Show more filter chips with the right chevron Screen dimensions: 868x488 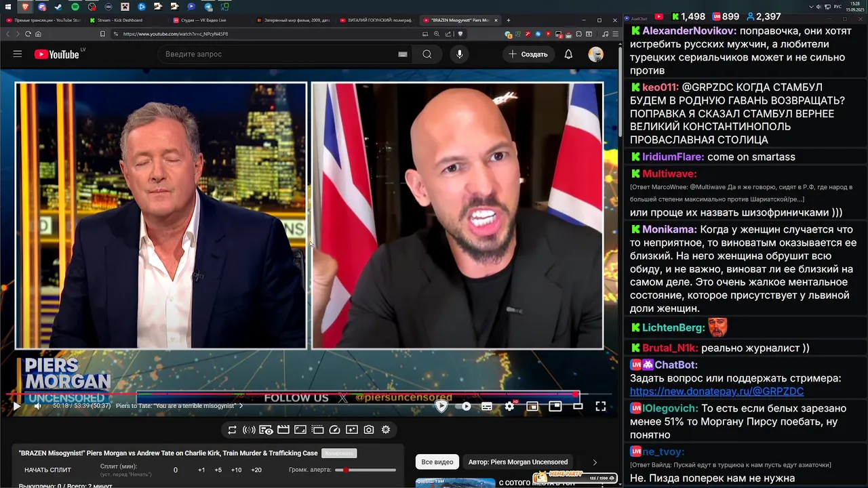tap(595, 462)
